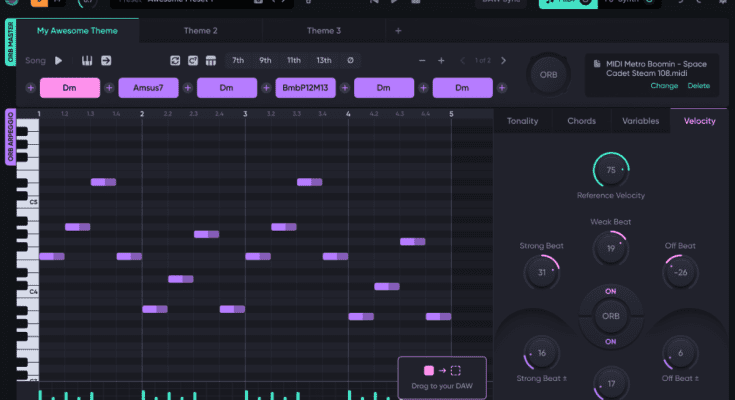Switch to the Tonality tab
The image size is (735, 400).
523,121
